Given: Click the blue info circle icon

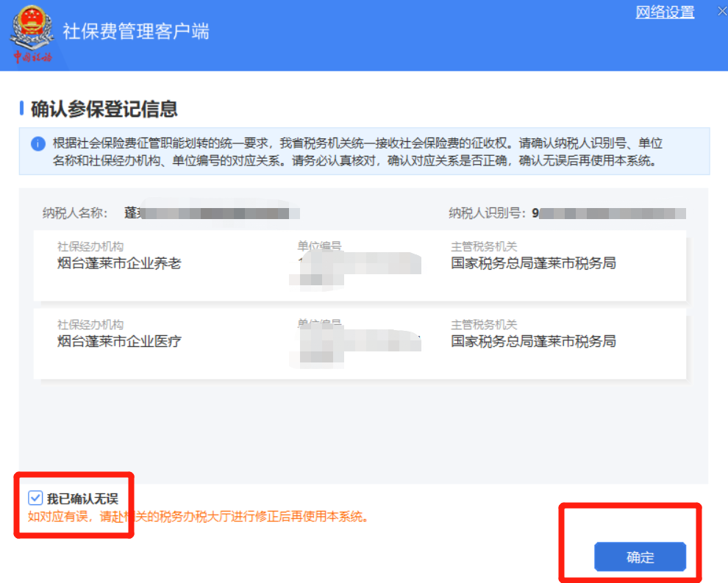Looking at the screenshot, I should (x=38, y=144).
